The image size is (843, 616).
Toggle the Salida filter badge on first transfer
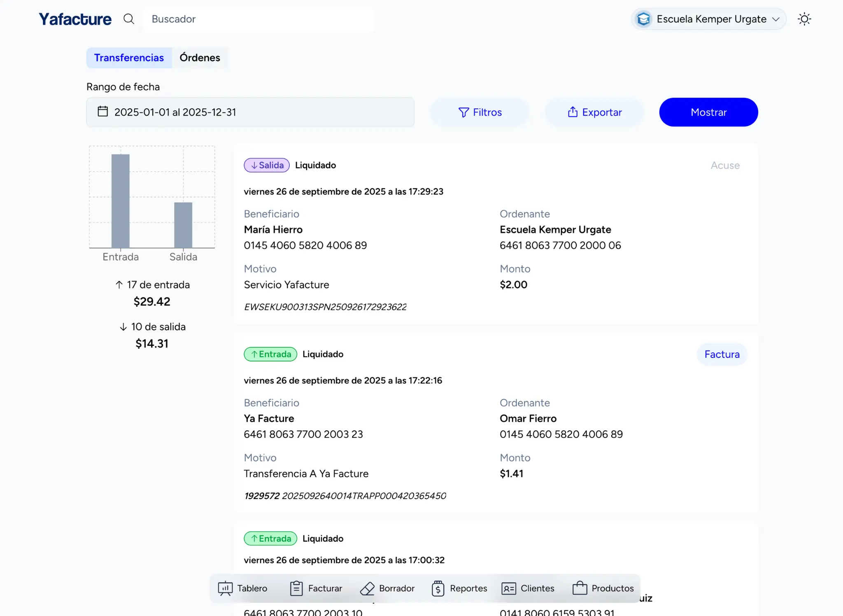pos(266,165)
